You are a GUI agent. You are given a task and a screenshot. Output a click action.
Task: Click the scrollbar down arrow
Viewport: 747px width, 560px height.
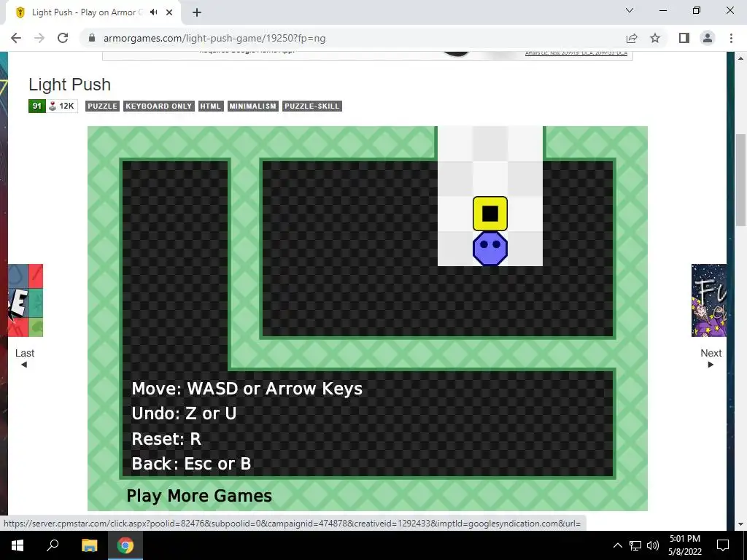[740, 524]
